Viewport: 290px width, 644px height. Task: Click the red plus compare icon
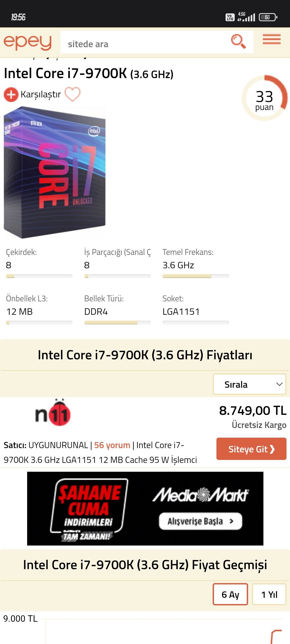11,94
